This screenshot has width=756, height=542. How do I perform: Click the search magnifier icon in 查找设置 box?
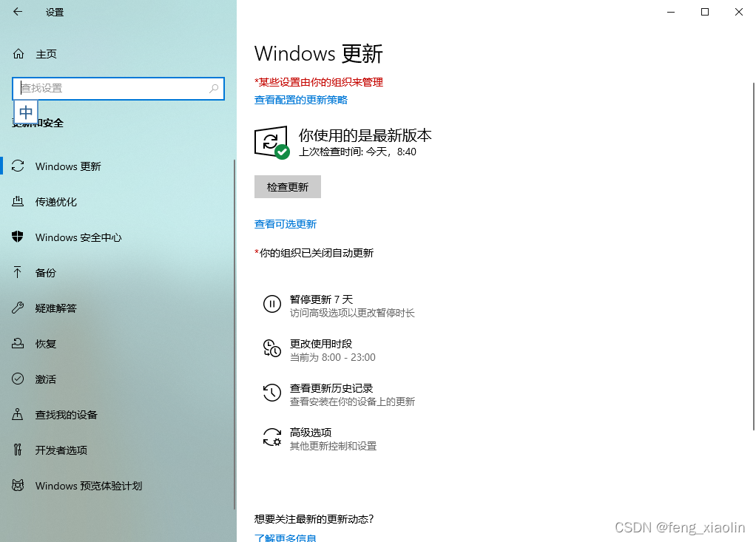click(x=214, y=88)
